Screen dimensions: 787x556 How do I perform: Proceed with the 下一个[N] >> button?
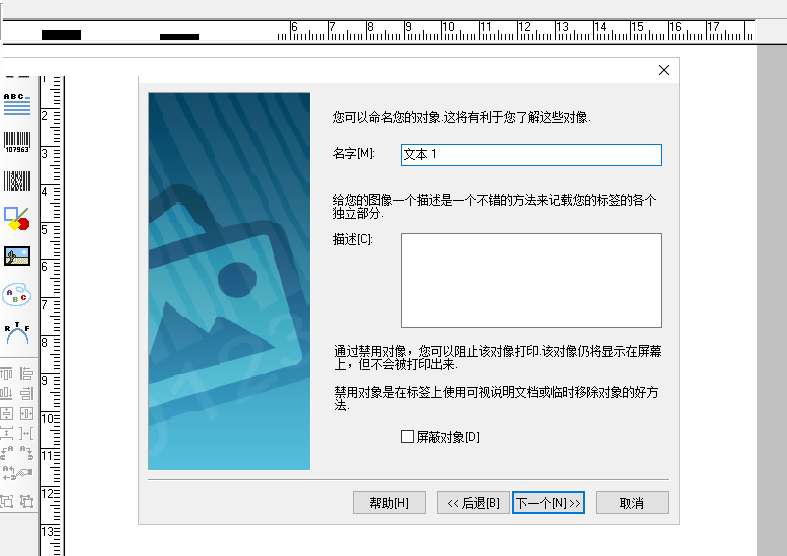[548, 503]
